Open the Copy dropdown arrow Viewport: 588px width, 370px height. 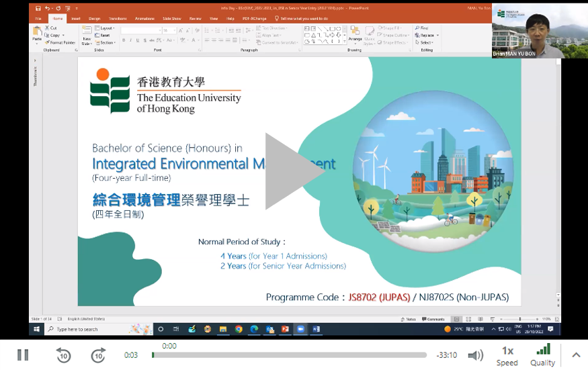[x=63, y=35]
